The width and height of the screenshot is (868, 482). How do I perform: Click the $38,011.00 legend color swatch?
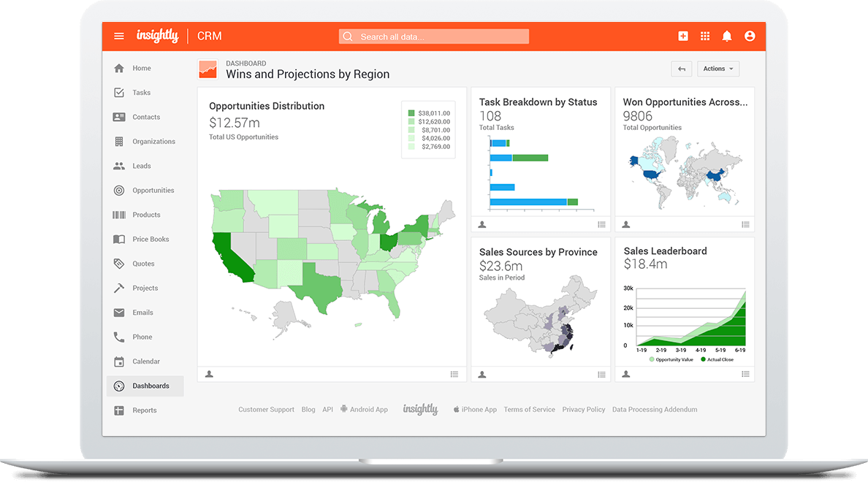point(411,113)
